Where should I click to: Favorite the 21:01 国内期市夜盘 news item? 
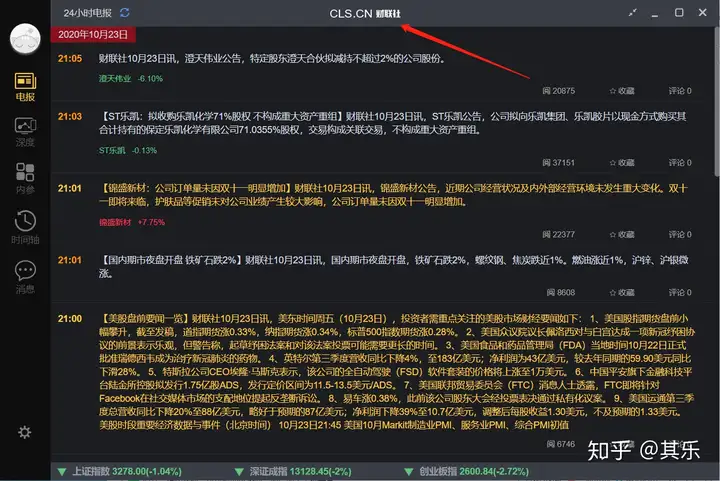pos(622,292)
